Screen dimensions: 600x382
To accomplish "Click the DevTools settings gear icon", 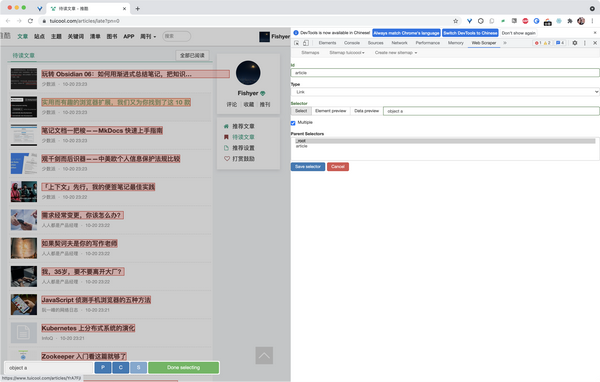I will tap(574, 43).
